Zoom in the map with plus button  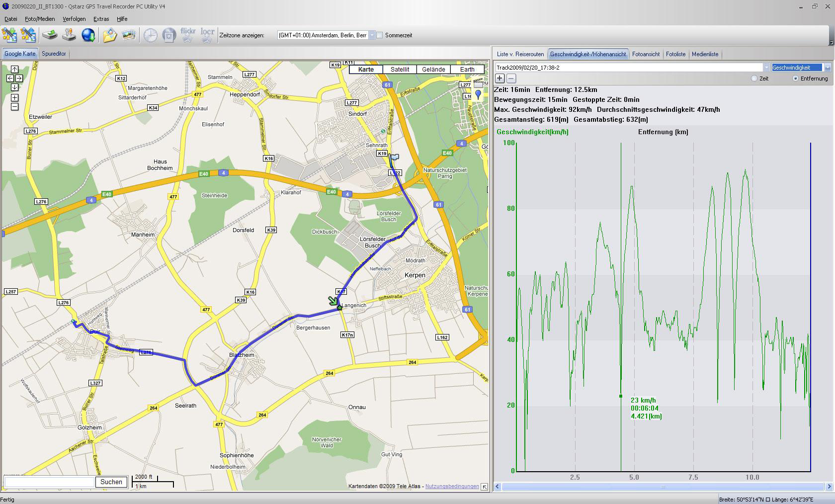[x=14, y=98]
